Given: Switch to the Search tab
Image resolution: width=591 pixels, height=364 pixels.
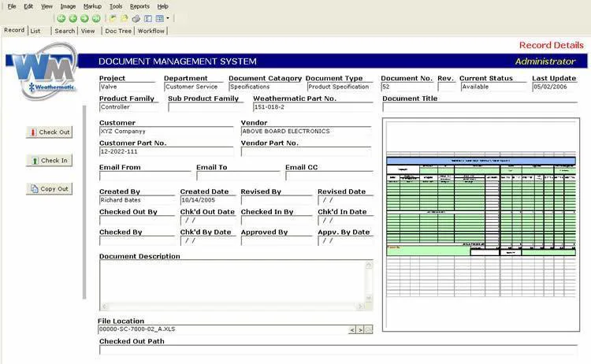Looking at the screenshot, I should click(x=65, y=31).
